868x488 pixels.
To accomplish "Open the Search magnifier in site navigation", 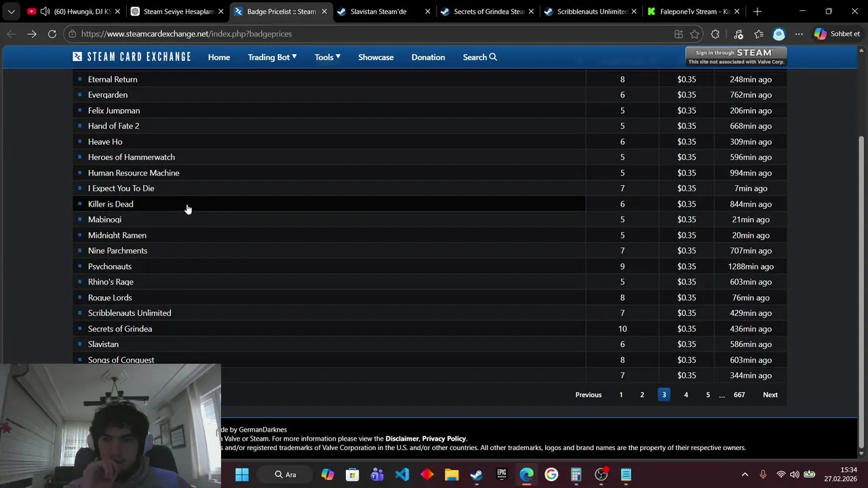I will pos(480,57).
